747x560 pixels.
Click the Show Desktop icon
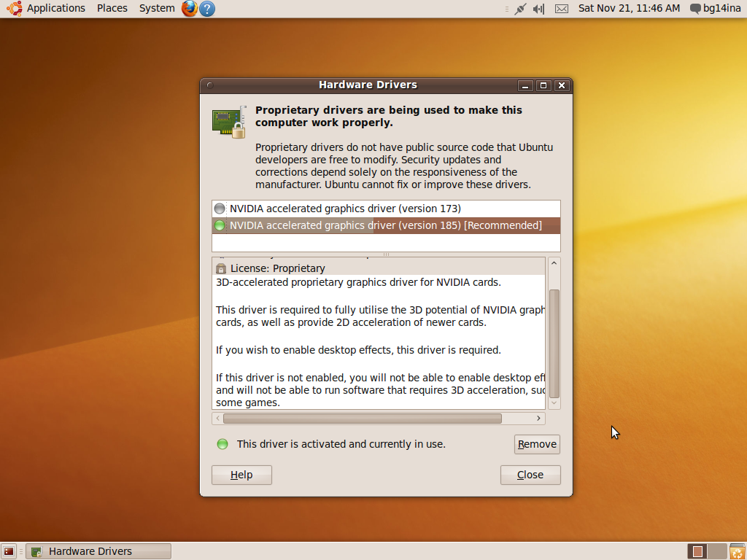click(9, 551)
